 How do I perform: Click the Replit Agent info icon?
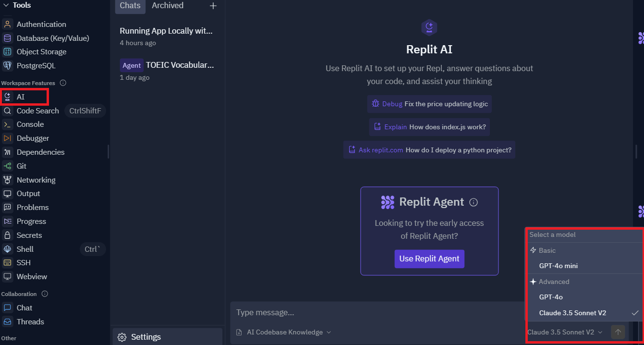[x=474, y=202]
